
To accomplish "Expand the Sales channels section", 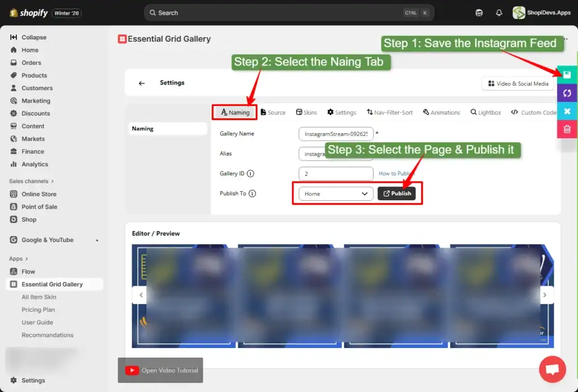I will tap(31, 181).
